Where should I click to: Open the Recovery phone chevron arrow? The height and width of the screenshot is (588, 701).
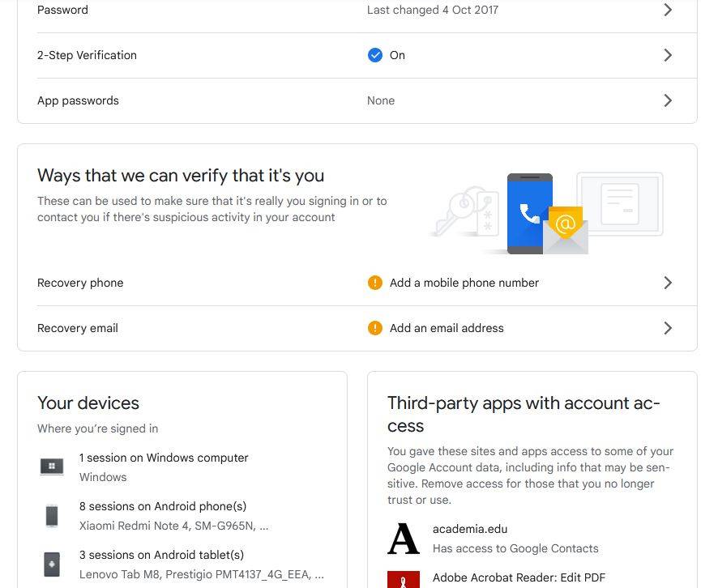point(668,283)
